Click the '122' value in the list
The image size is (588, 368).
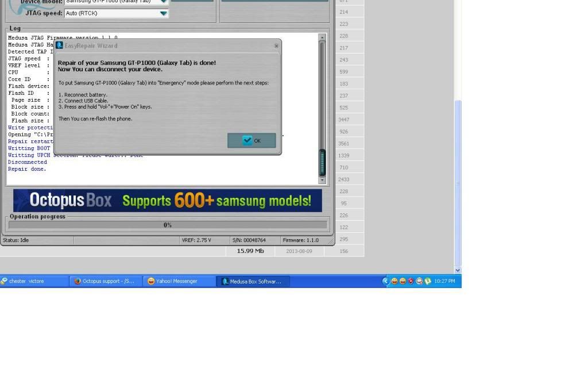click(x=343, y=227)
